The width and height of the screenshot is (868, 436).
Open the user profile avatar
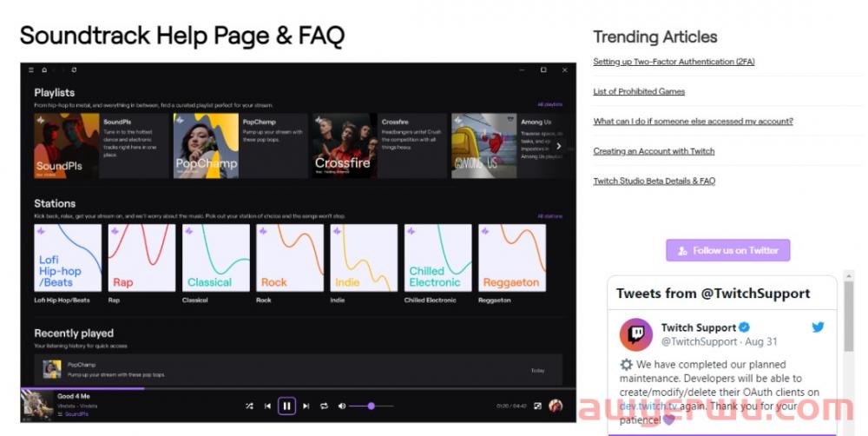pos(556,406)
